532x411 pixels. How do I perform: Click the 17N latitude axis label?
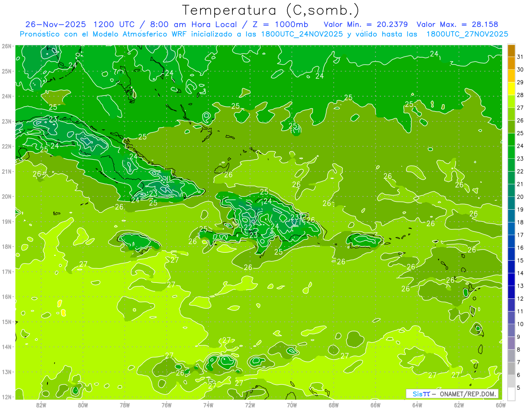(7, 271)
